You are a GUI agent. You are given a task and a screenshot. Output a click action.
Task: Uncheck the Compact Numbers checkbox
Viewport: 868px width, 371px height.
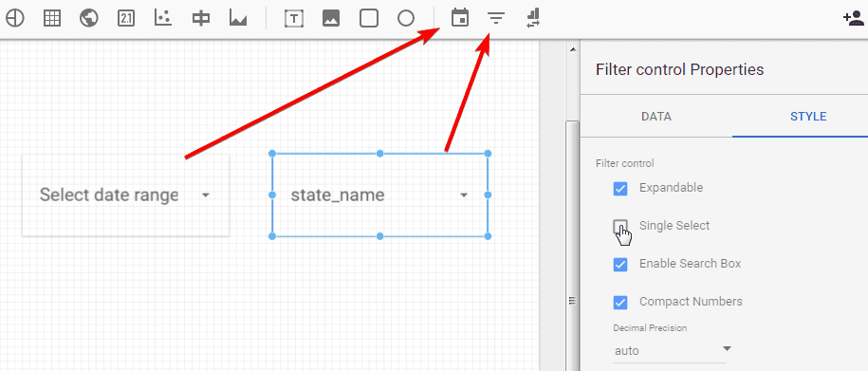pyautogui.click(x=620, y=303)
